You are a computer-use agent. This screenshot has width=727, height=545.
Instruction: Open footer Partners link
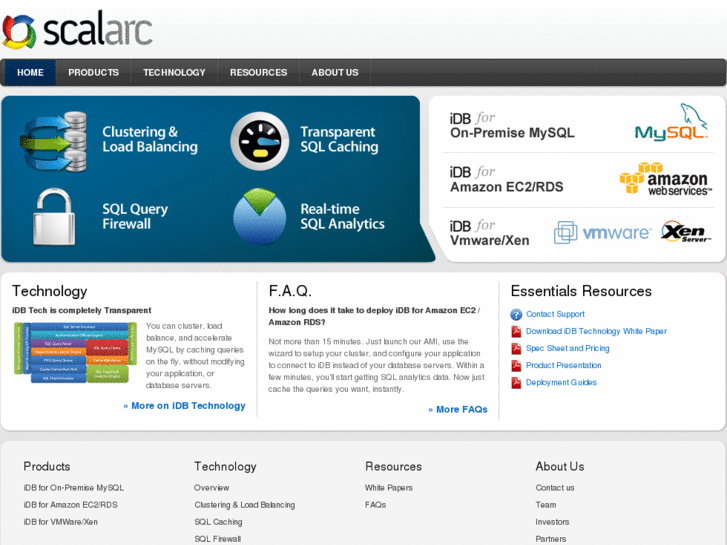tap(550, 539)
